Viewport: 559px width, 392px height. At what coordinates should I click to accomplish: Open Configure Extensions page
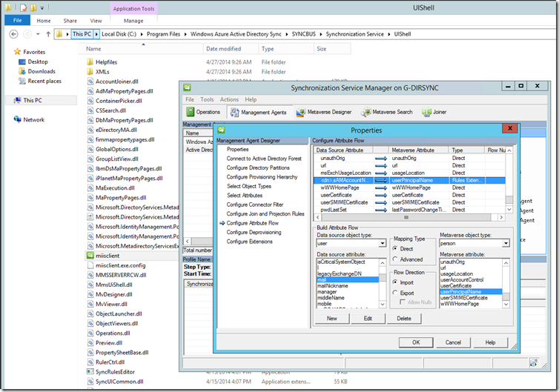(x=250, y=242)
